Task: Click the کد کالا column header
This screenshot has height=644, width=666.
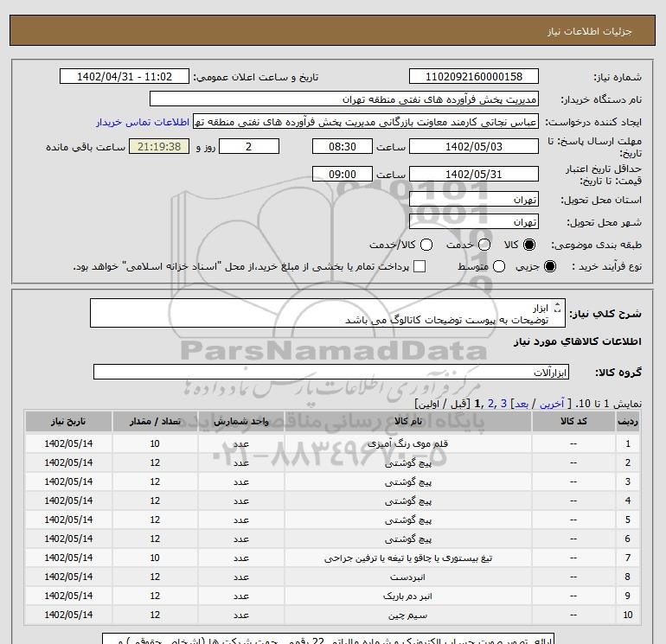Action: tap(573, 422)
